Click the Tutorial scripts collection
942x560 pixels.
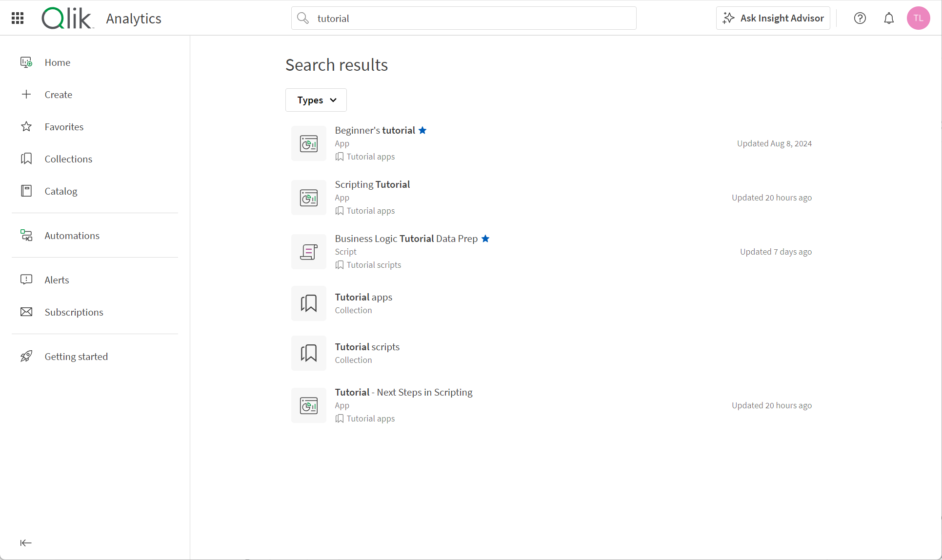point(367,352)
